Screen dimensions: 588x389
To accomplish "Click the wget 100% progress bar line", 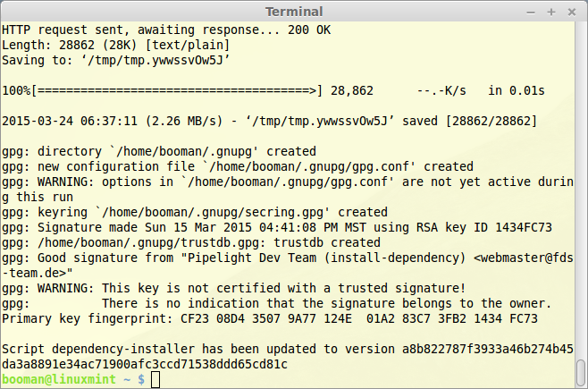I will pos(273,91).
